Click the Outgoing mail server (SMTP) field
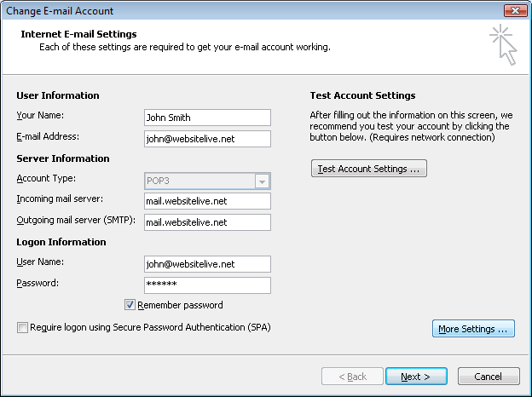The height and width of the screenshot is (397, 532). 207,222
